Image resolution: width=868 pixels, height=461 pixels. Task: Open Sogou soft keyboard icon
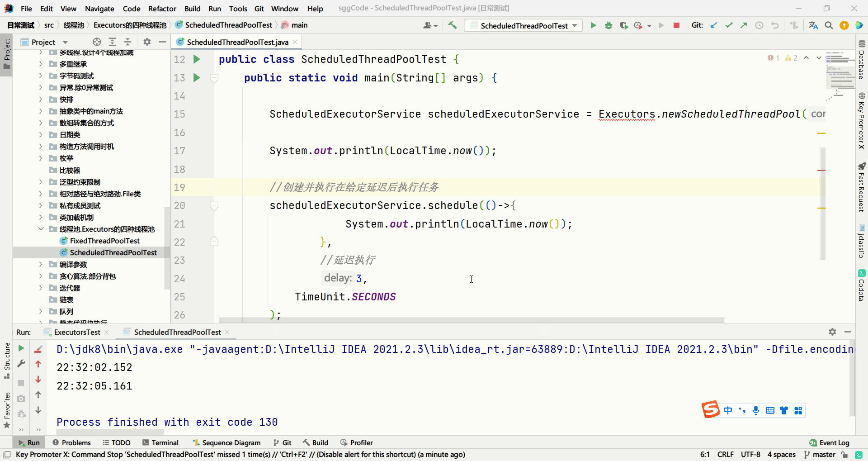pos(770,410)
